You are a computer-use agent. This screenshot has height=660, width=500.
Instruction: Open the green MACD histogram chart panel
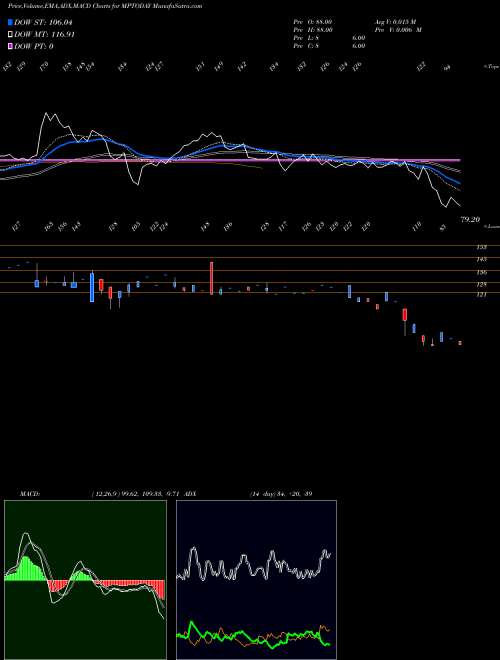[x=85, y=580]
